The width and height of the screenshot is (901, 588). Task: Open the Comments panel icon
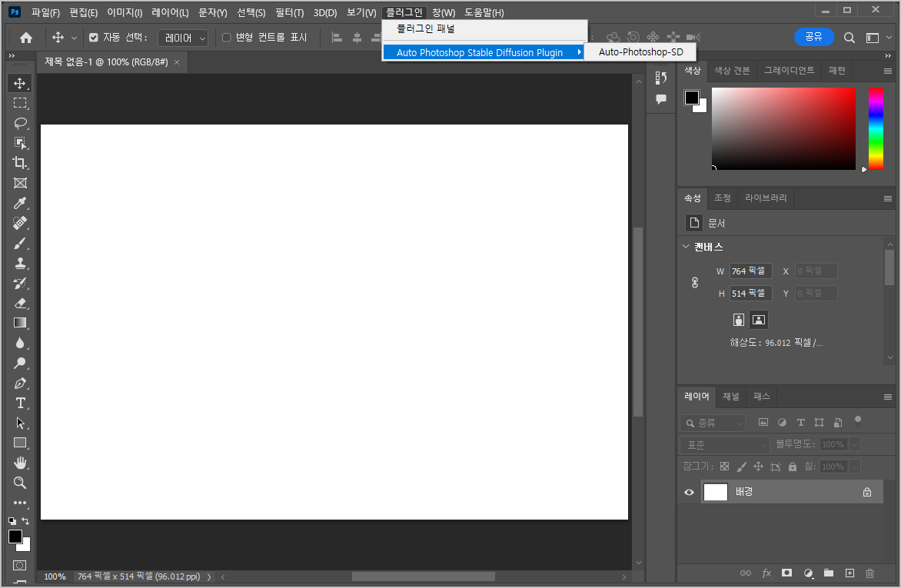coord(661,99)
